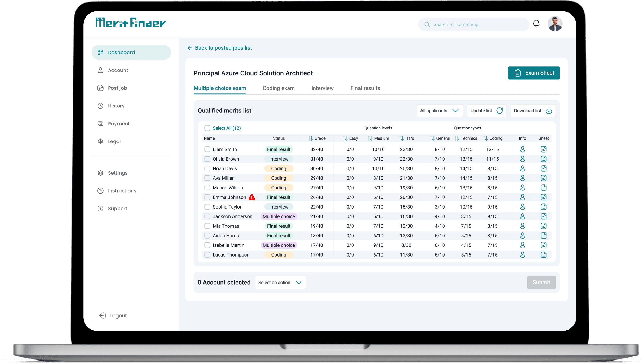Open Mia Thomas's sheet icon
Screen dimensions: 642x364
544,226
